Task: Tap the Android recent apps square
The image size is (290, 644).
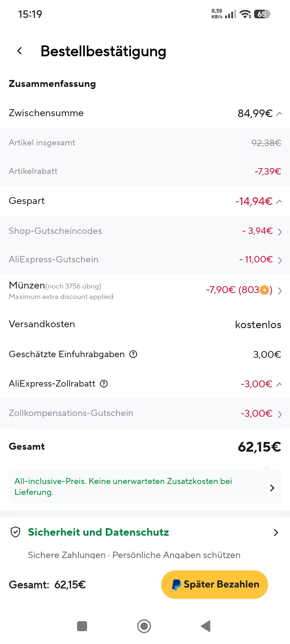Action: click(x=82, y=626)
